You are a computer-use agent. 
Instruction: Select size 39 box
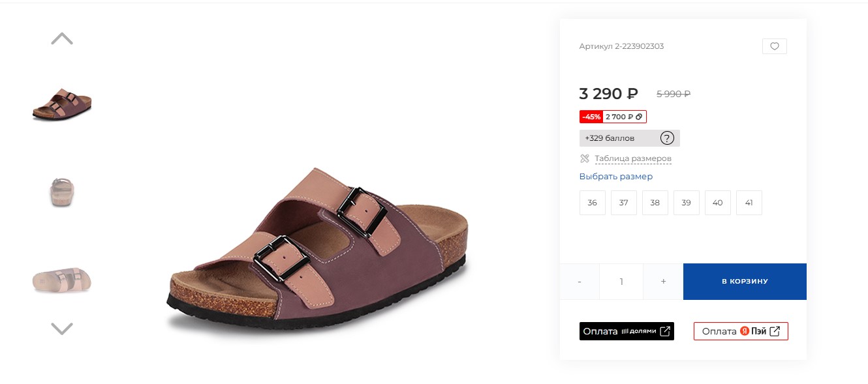pos(686,203)
